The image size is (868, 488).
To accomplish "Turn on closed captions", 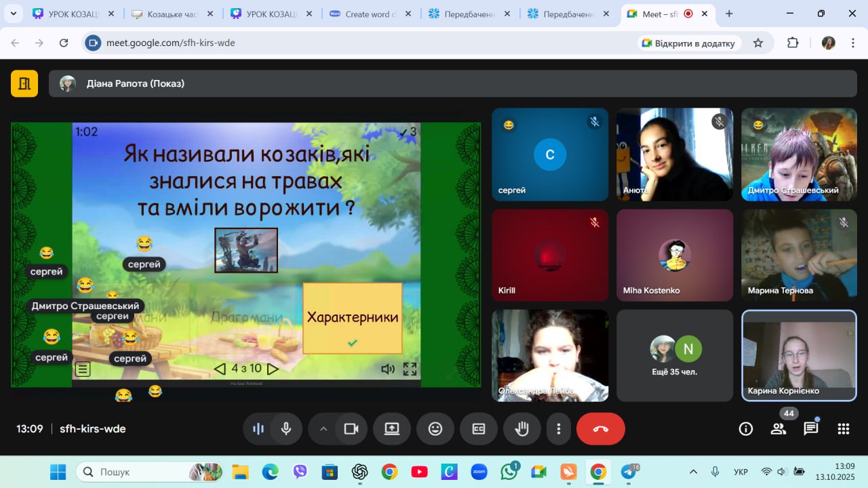I will [x=479, y=429].
